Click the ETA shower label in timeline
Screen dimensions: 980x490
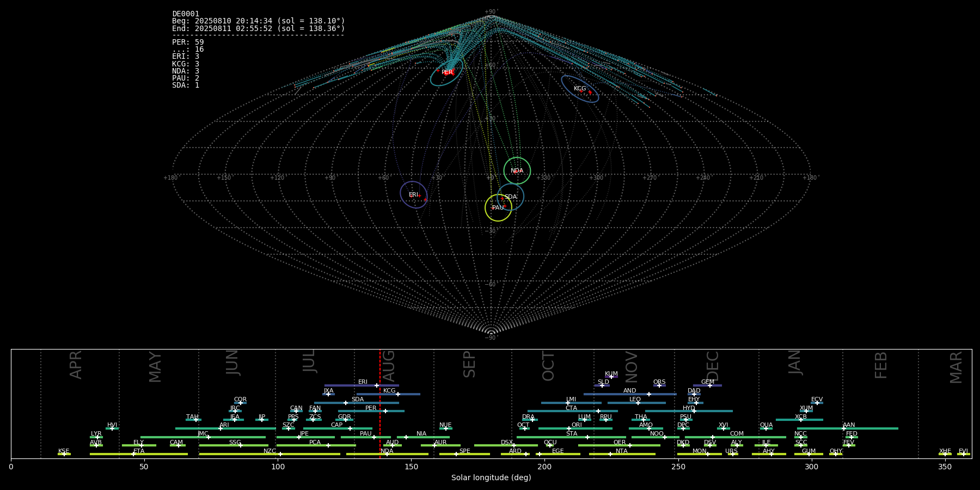pyautogui.click(x=139, y=451)
